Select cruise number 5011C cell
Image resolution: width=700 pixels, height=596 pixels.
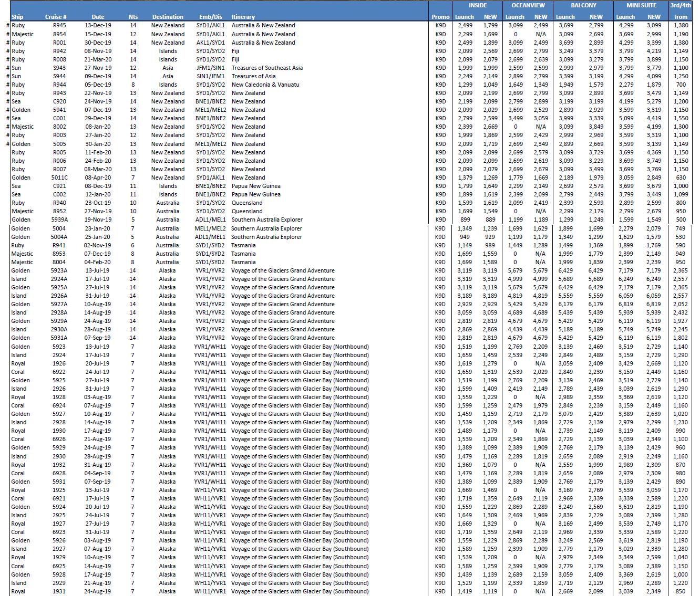(x=59, y=177)
